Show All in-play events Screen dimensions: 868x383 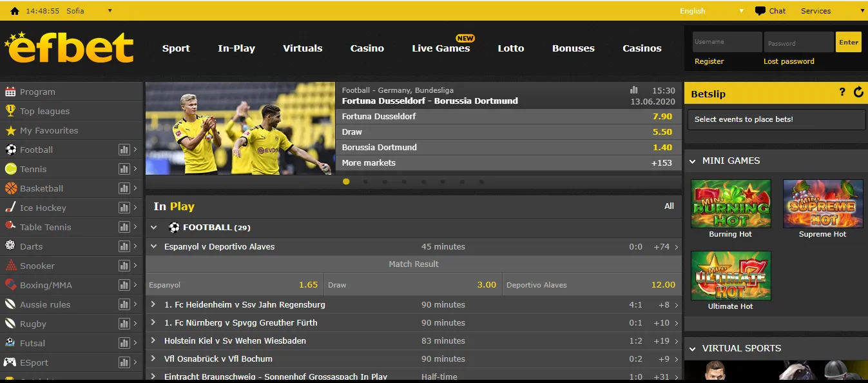669,206
